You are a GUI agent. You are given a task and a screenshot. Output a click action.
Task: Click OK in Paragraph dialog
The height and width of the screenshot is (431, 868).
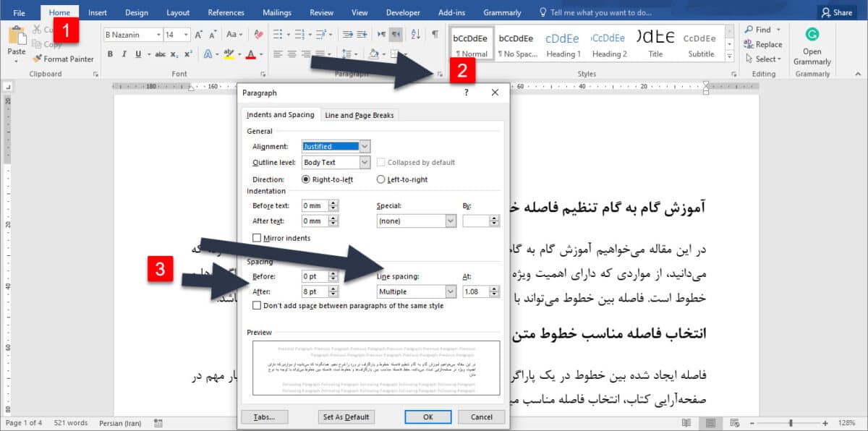point(427,417)
